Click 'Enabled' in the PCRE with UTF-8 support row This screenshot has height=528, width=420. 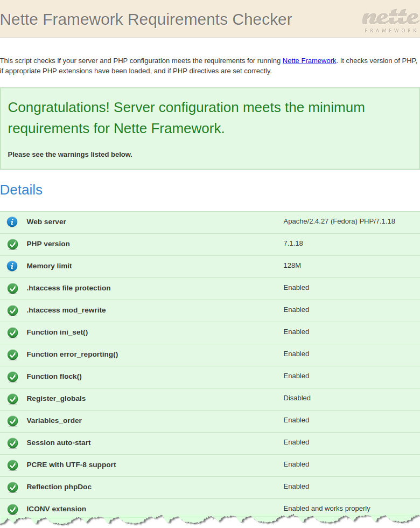coord(296,464)
